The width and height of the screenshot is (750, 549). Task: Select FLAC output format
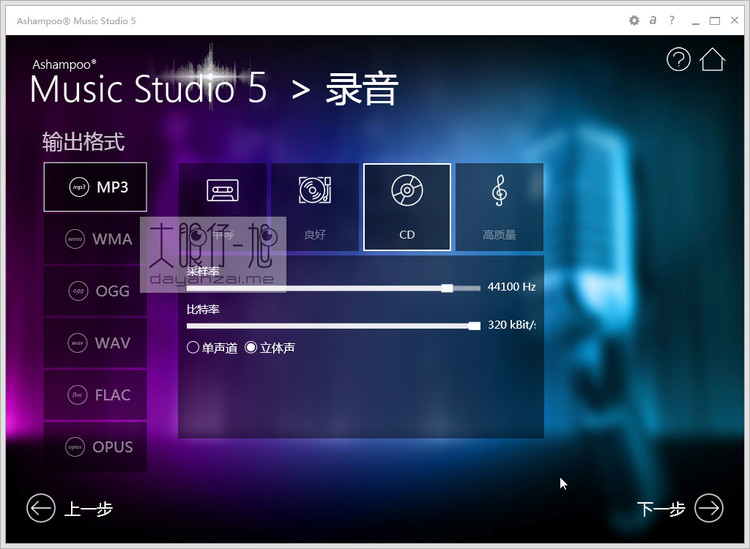pyautogui.click(x=95, y=395)
